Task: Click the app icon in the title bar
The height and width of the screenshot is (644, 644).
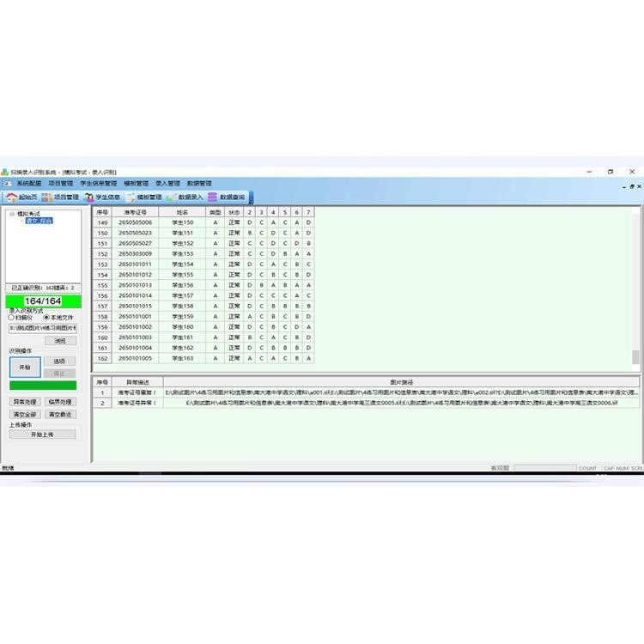Action: (4, 172)
